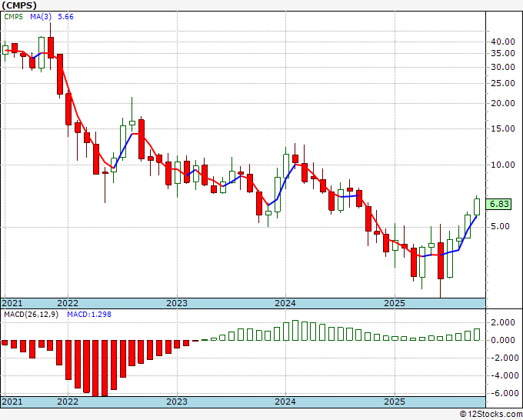Screen dimensions: 523x420
Task: Click the last green MACD histogram bar
Action: pyautogui.click(x=477, y=335)
